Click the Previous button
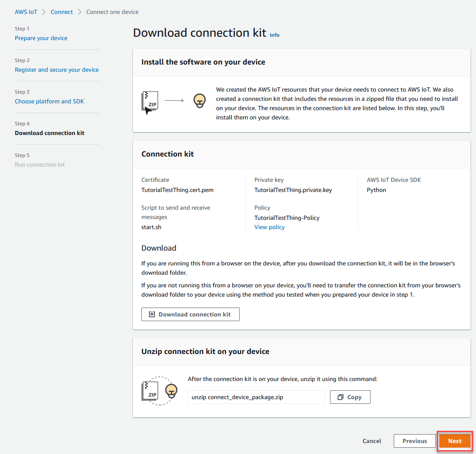 point(414,440)
